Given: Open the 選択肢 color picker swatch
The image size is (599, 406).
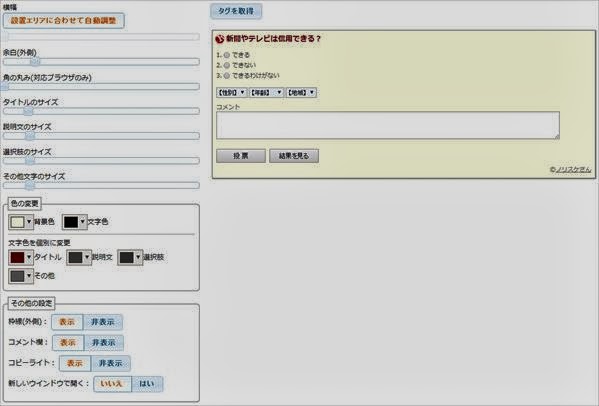Looking at the screenshot, I should click(130, 257).
